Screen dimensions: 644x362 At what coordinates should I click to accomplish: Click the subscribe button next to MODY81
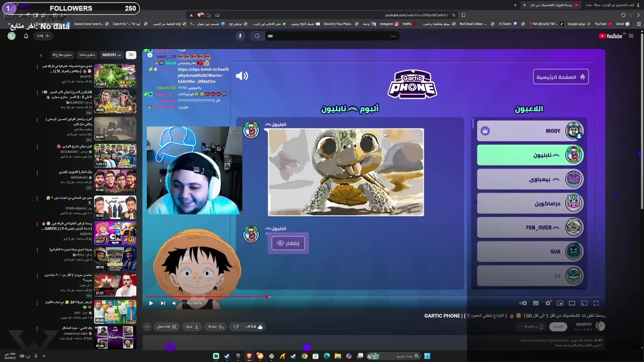point(557,326)
